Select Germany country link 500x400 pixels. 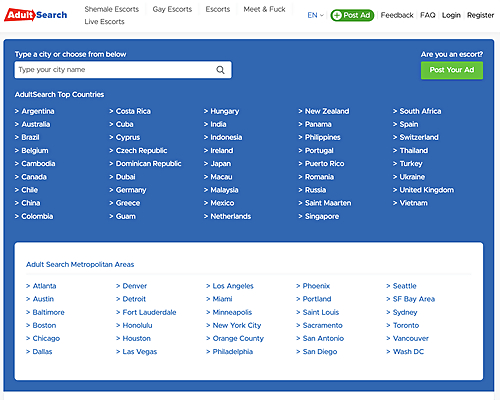131,190
